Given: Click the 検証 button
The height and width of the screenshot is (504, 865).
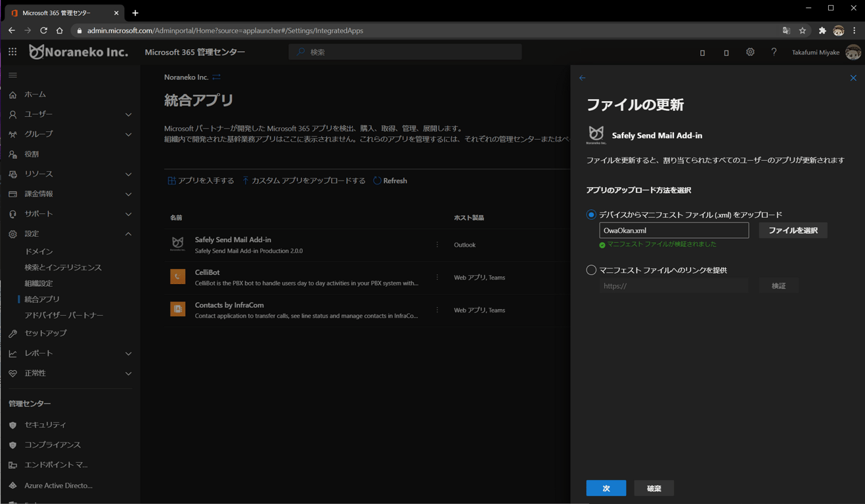Looking at the screenshot, I should [778, 285].
